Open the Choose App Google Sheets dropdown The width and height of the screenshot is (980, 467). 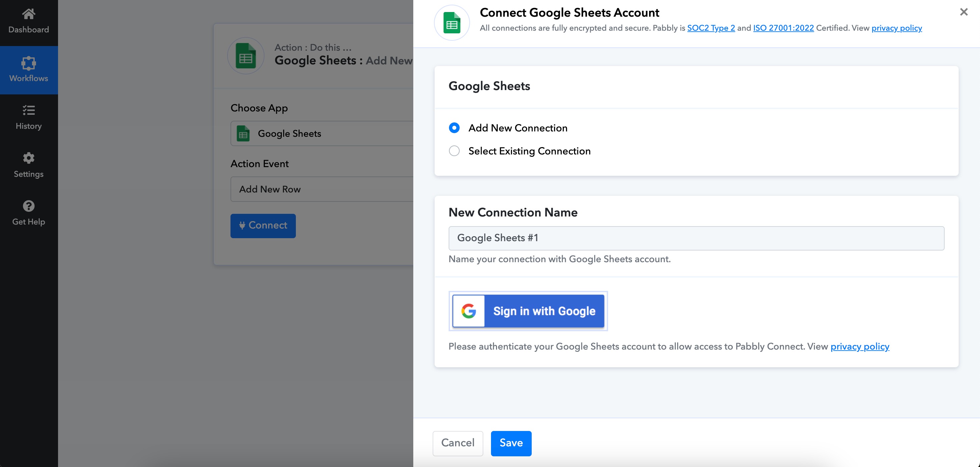322,133
